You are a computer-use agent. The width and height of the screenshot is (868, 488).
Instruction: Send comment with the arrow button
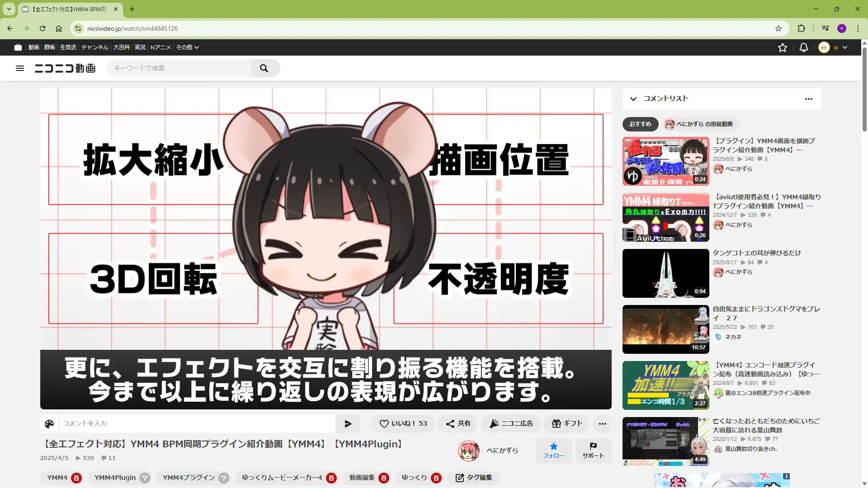coord(348,424)
